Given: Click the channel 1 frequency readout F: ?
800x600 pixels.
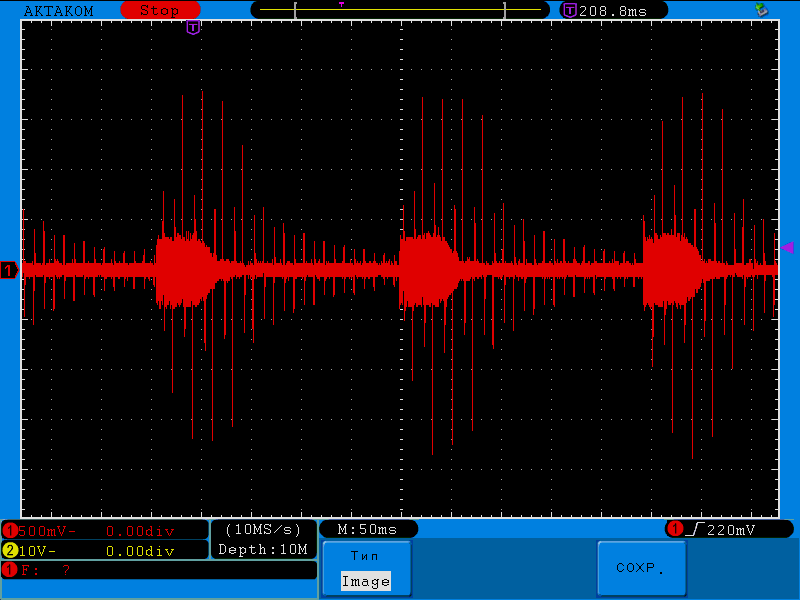Looking at the screenshot, I should click(x=159, y=570).
